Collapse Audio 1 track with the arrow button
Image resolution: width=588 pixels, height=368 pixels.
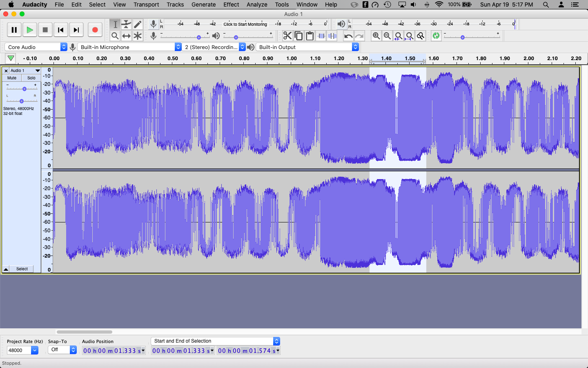pyautogui.click(x=6, y=269)
